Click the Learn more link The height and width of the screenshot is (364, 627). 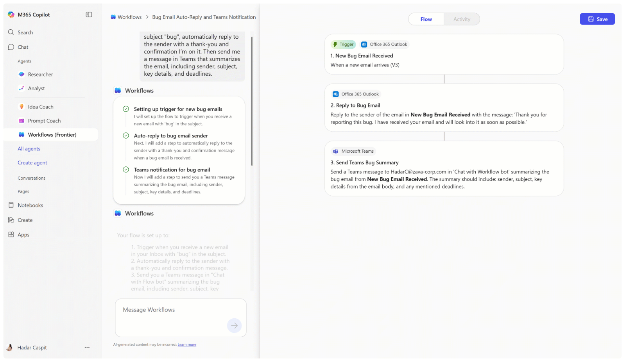coord(187,345)
